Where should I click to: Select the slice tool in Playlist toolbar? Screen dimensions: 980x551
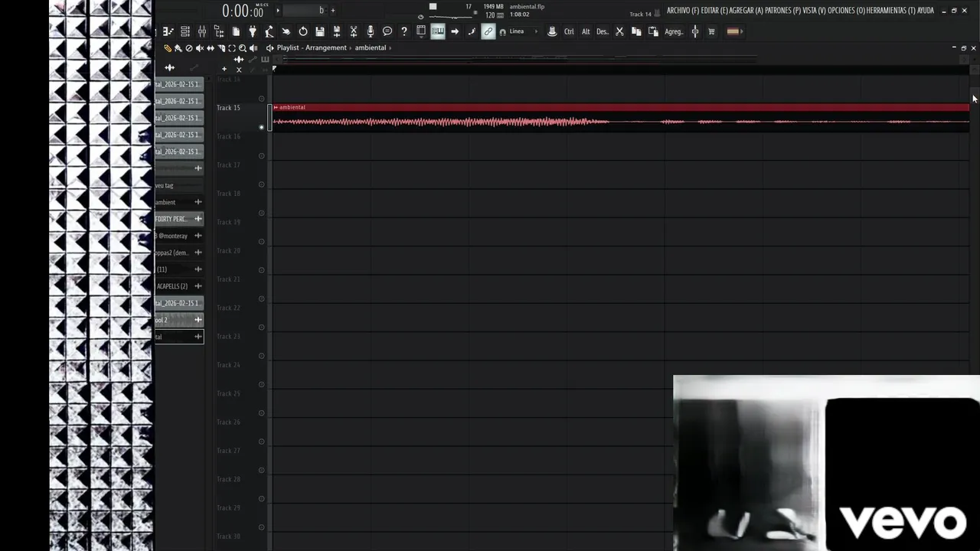(221, 47)
